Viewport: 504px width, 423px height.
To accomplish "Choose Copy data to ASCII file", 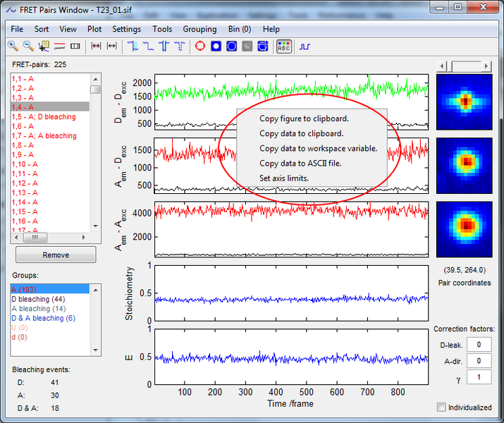I will pyautogui.click(x=302, y=163).
